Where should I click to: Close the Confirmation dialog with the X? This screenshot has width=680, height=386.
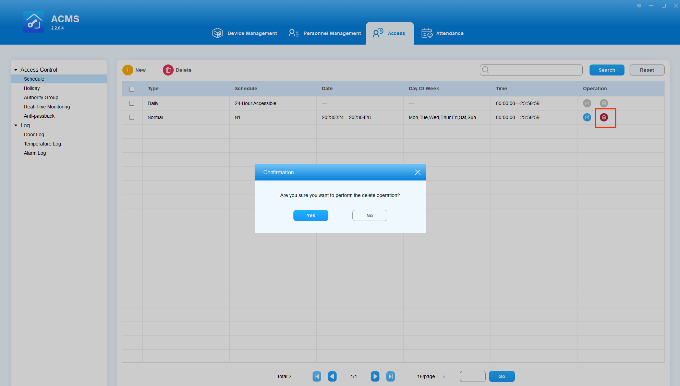coord(418,173)
